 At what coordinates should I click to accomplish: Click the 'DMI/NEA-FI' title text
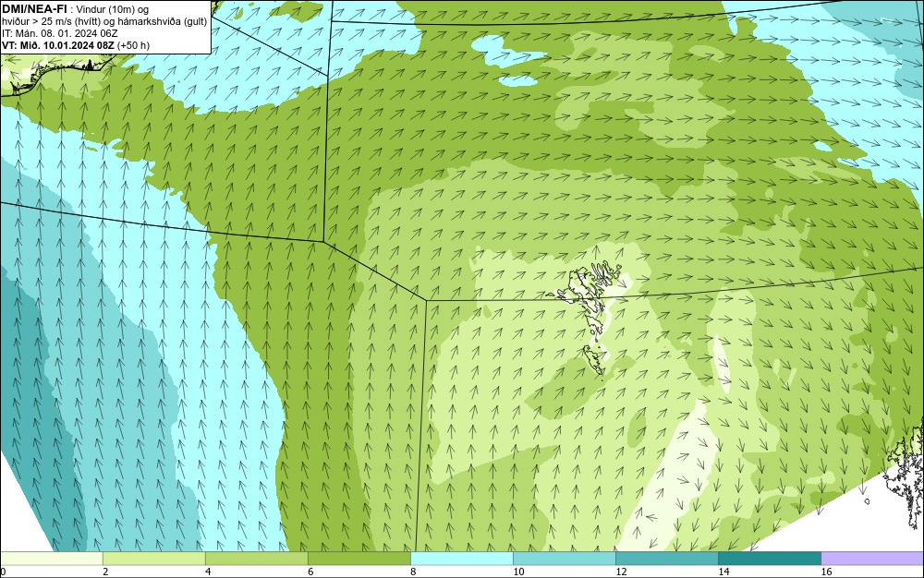click(34, 9)
